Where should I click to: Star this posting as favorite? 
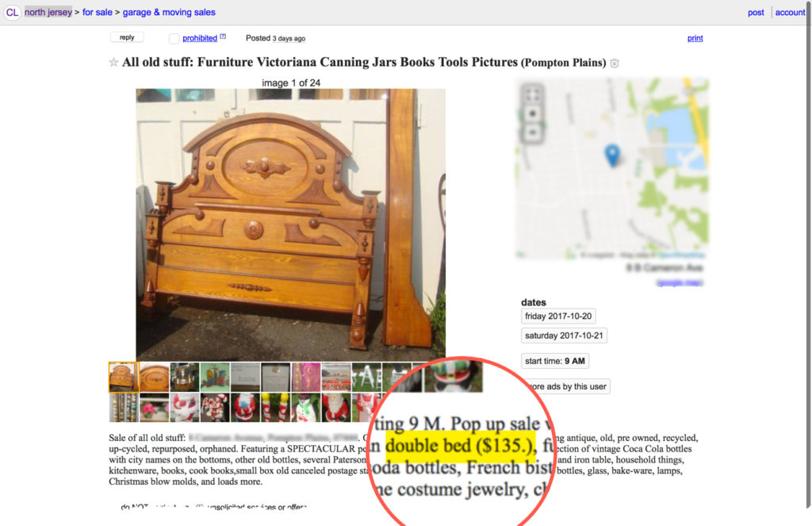pyautogui.click(x=113, y=63)
